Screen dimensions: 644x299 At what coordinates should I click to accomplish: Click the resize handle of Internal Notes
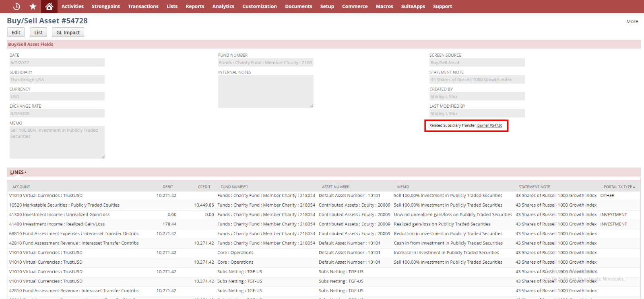(312, 106)
